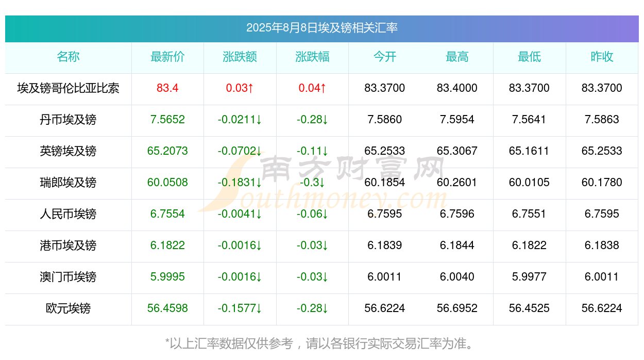Click the change amount -0.1831↓

(x=240, y=183)
